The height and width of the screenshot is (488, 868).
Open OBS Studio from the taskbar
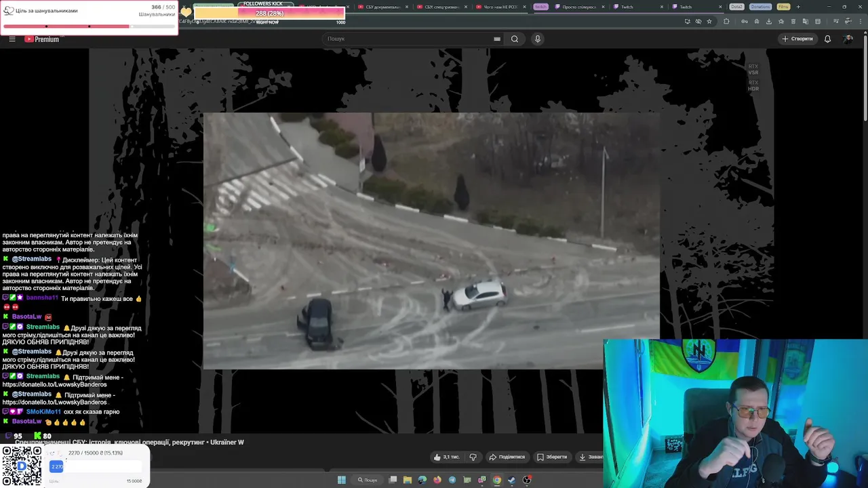tap(527, 480)
